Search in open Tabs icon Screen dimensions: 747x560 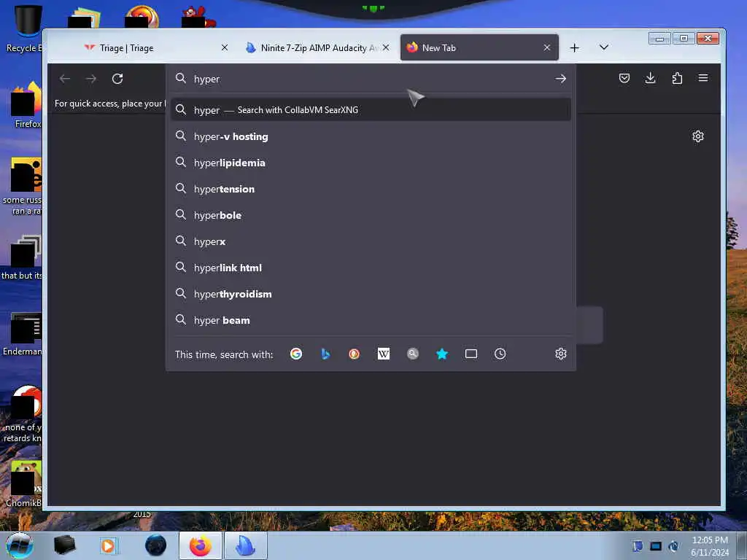click(x=471, y=354)
